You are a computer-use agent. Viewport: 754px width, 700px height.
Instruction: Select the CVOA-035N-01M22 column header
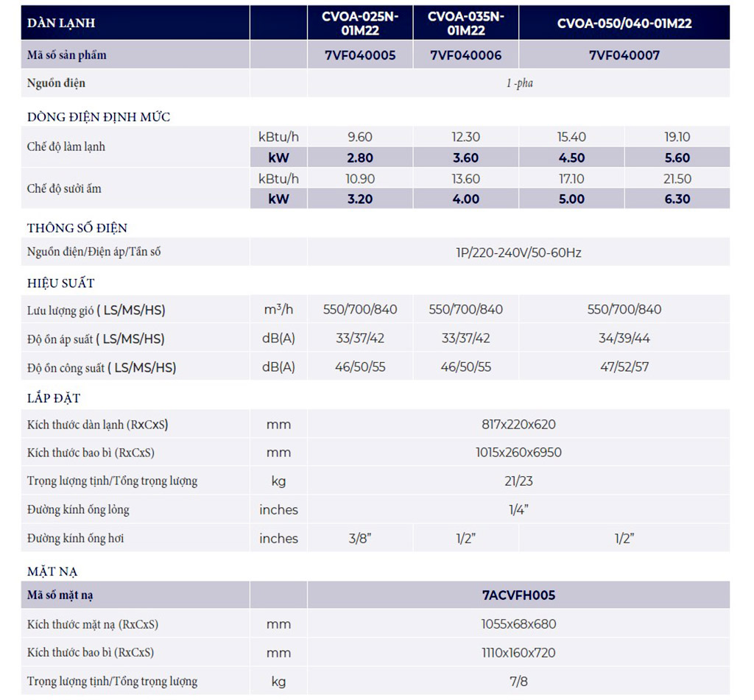(x=465, y=23)
